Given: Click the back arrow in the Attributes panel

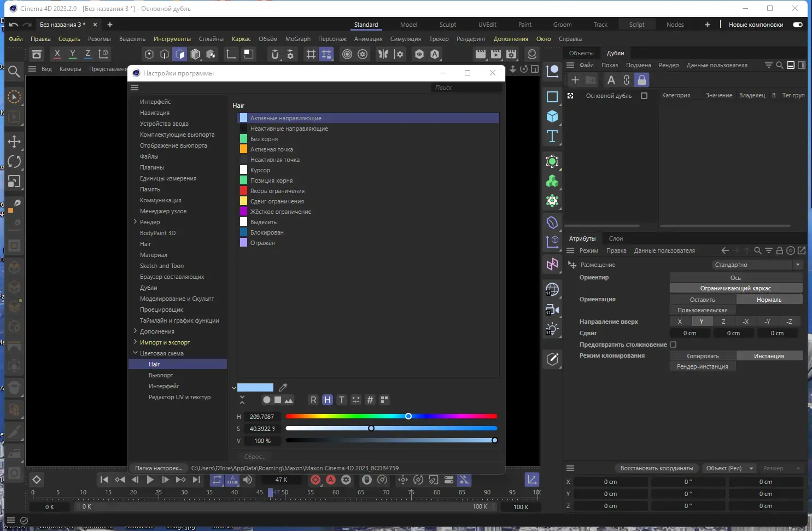Looking at the screenshot, I should click(725, 250).
